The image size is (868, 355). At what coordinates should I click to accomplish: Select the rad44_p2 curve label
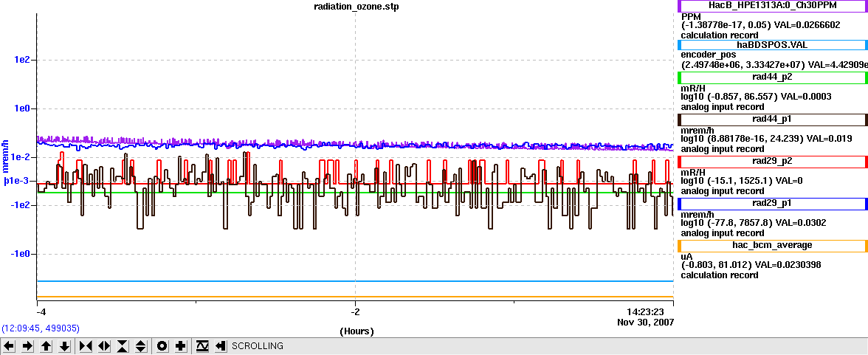tap(772, 77)
